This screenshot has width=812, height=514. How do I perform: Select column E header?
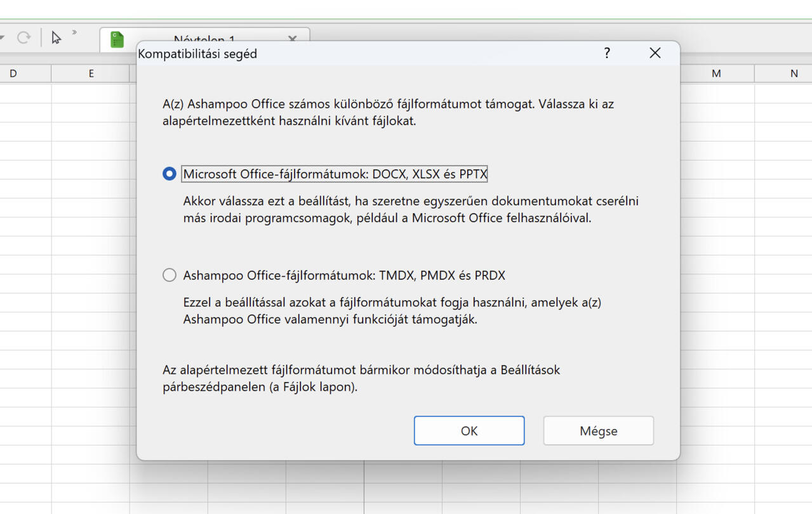(91, 74)
